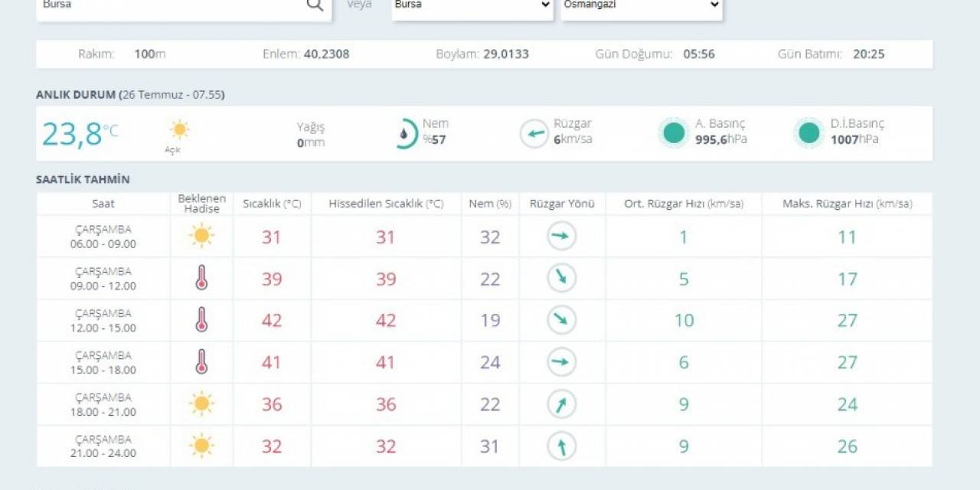Click wind direction icon for 15.00 - 18.00
Image resolution: width=980 pixels, height=490 pixels.
(561, 361)
